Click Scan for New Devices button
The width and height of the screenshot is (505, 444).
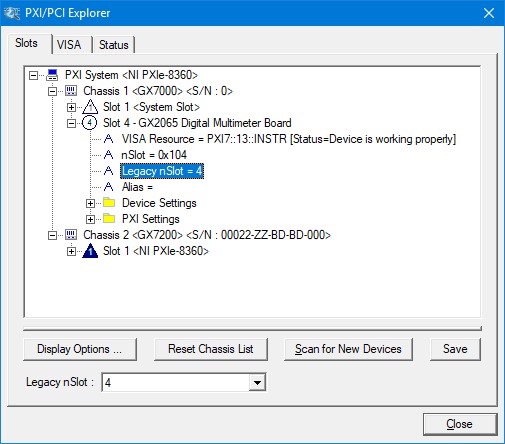pyautogui.click(x=348, y=349)
